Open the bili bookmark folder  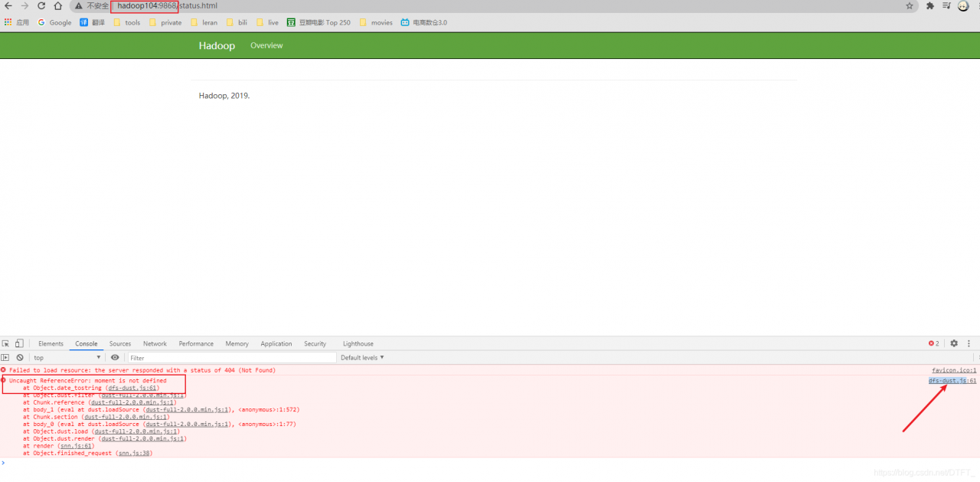(x=237, y=22)
